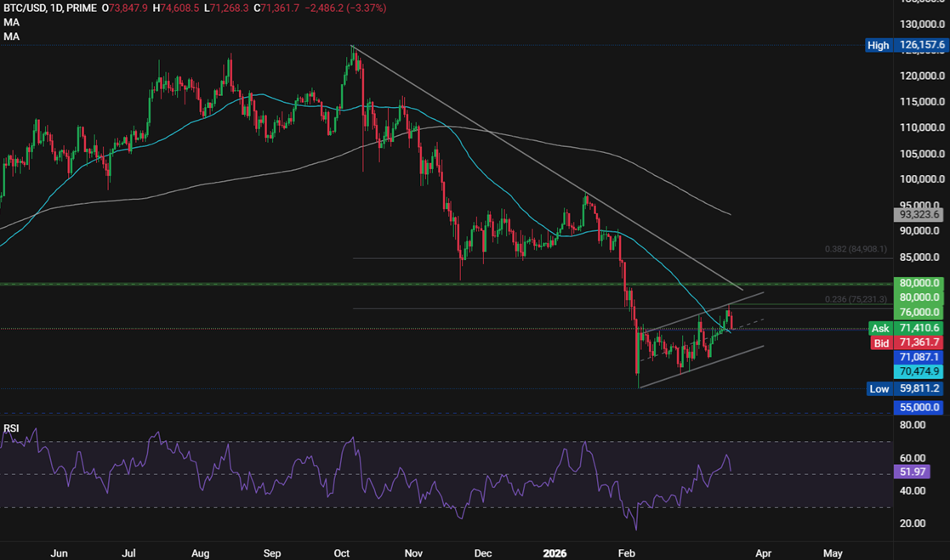Select the 93,323.6 gray price marker

coord(919,216)
